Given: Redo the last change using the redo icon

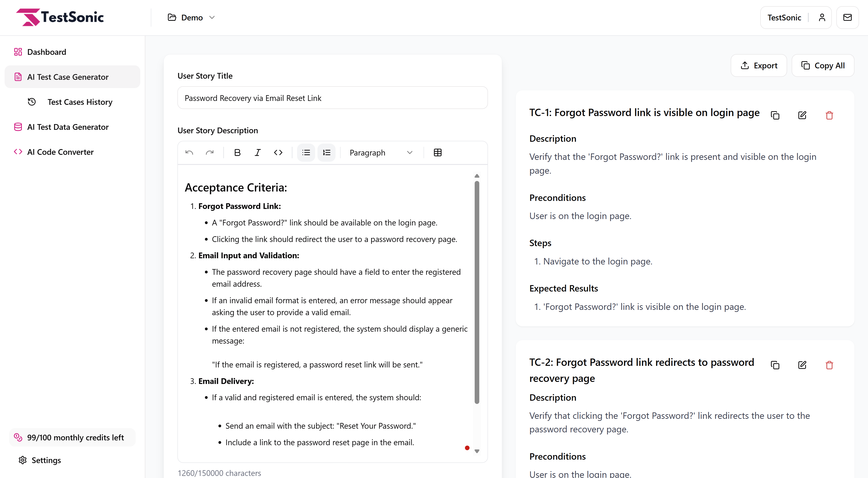Looking at the screenshot, I should click(x=210, y=152).
